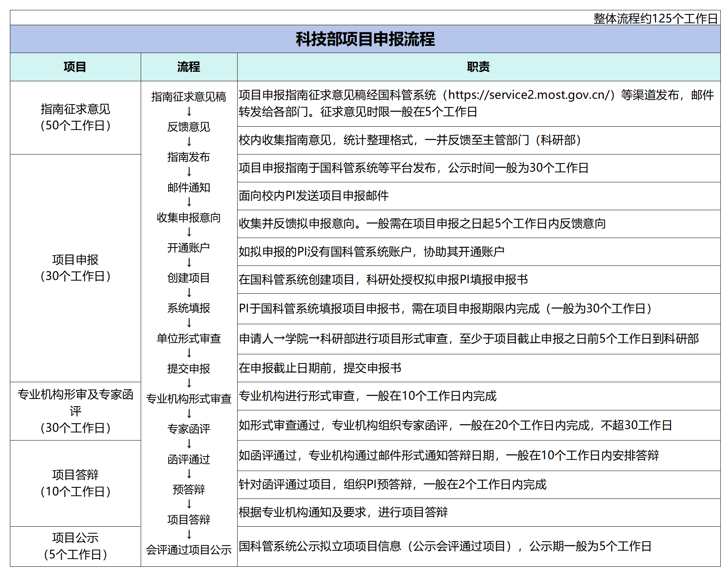Click the 面向校内PI发送项目申报邮件 cell

pyautogui.click(x=313, y=196)
